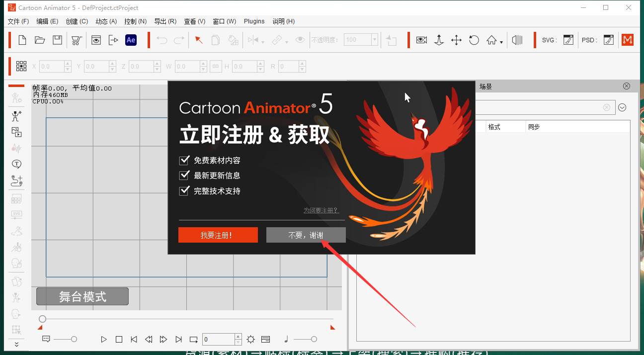Close the 场景 panel with X icon

[x=627, y=86]
